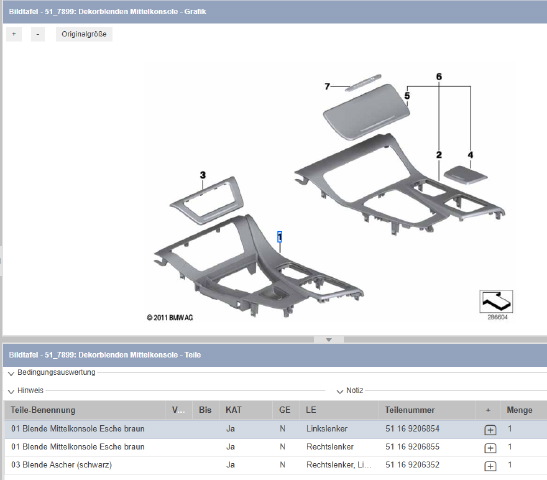Select the 03 Blende Ascher (schwarz) row
The width and height of the screenshot is (547, 480).
275,465
